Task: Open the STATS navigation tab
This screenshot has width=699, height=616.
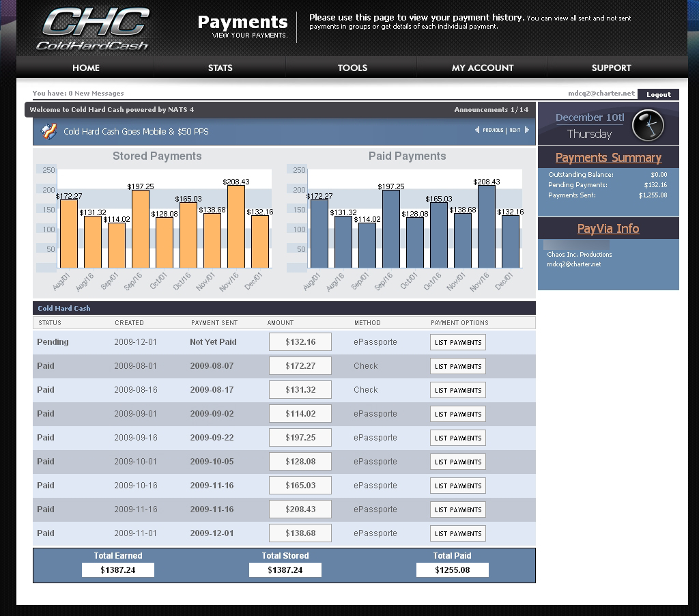Action: [220, 68]
